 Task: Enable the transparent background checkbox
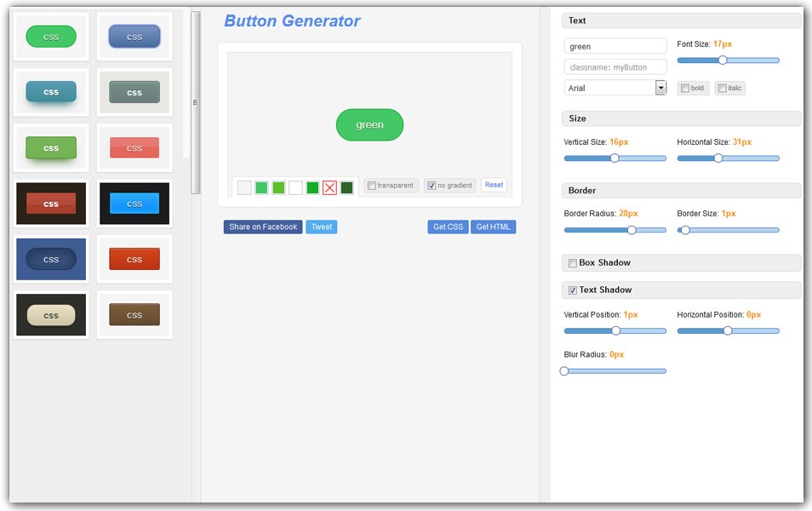(x=371, y=184)
